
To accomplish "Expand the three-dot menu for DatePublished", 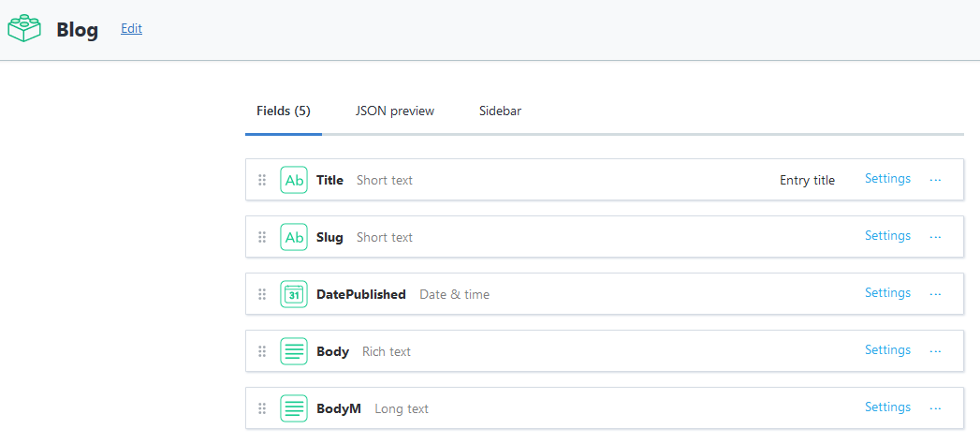I will 935,294.
